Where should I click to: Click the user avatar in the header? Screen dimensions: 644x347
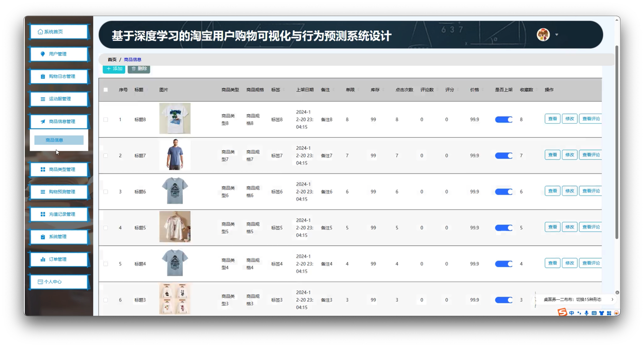pos(543,35)
